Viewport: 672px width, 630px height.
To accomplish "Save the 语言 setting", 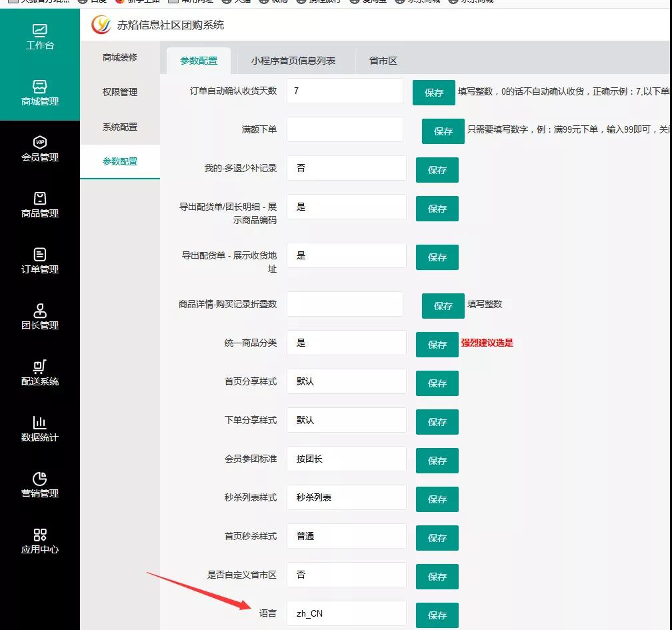I will tap(437, 615).
